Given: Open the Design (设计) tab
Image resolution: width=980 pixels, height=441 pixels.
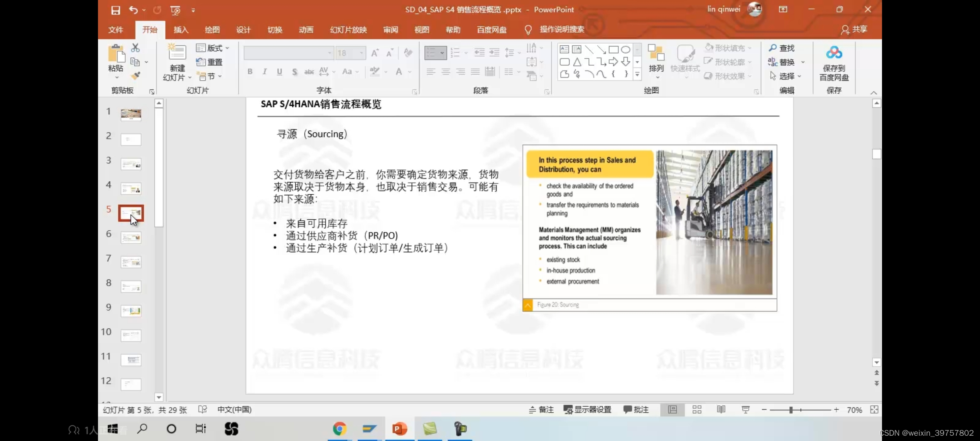Looking at the screenshot, I should point(243,30).
